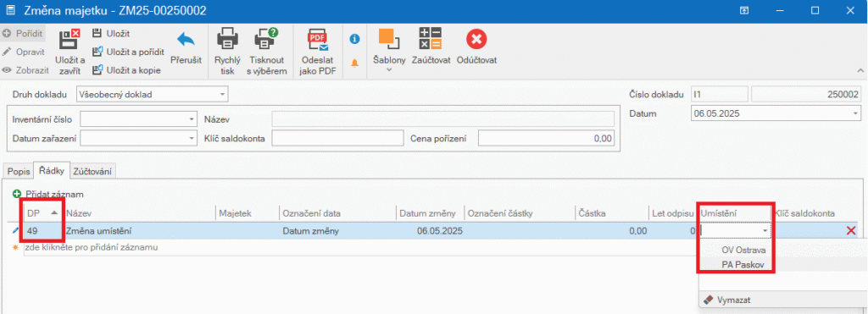Open Tisknout s výběrem
This screenshot has height=314, width=868.
[267, 52]
